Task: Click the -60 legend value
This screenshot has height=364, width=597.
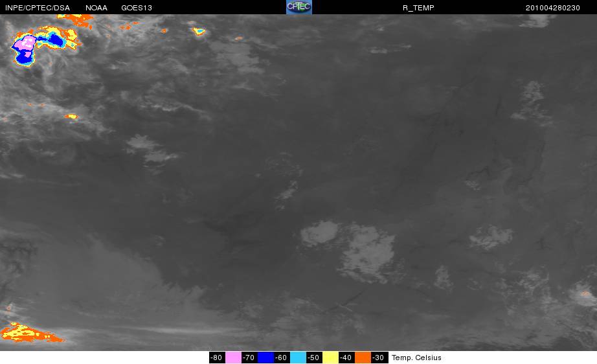Action: pyautogui.click(x=282, y=358)
